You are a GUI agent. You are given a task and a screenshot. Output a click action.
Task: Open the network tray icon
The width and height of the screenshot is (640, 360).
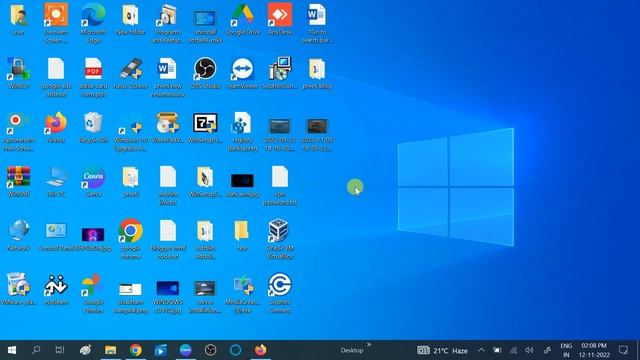click(x=513, y=350)
